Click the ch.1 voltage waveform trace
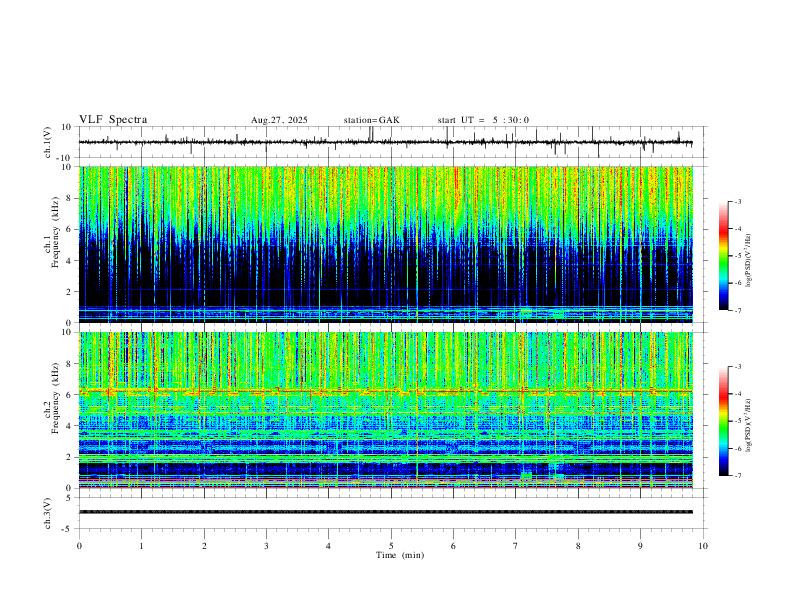This screenshot has width=792, height=612. [x=385, y=142]
